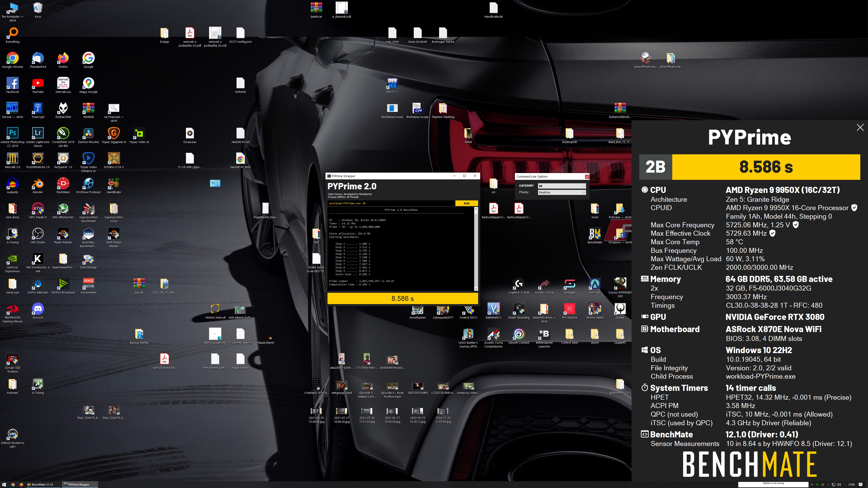Click the PYPrime output scrollbar down arrow
Image resolution: width=868 pixels, height=488 pixels.
(x=476, y=289)
